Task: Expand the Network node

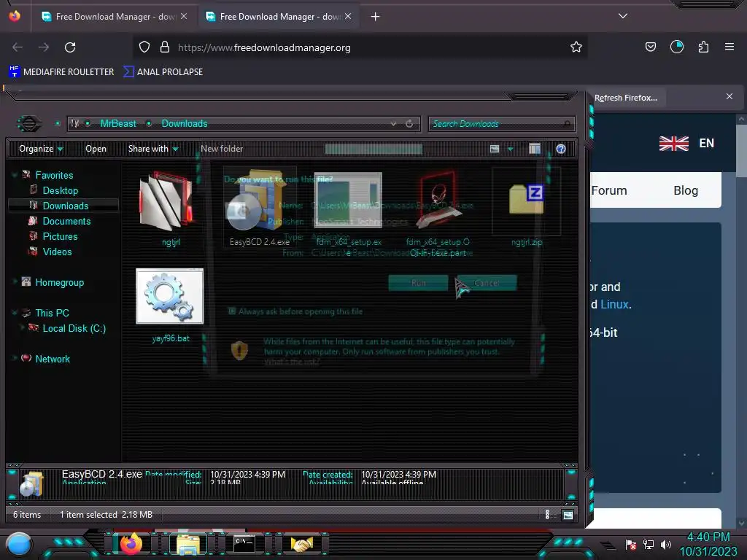Action: pos(15,359)
